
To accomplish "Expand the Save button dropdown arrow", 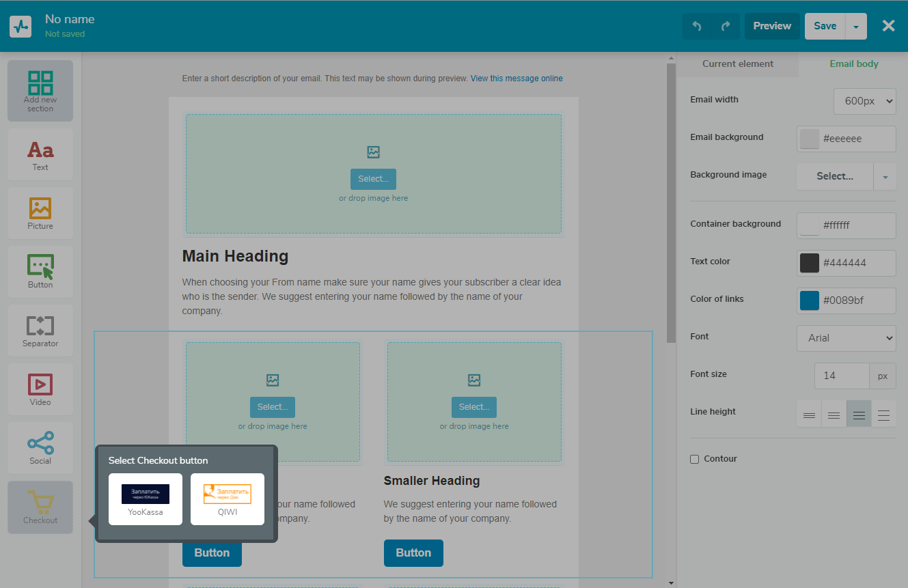I will (x=856, y=27).
